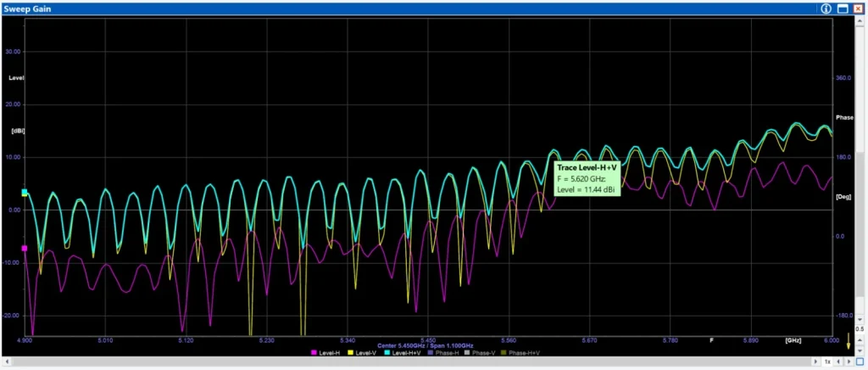Click the 5.670 frequency axis value

590,340
